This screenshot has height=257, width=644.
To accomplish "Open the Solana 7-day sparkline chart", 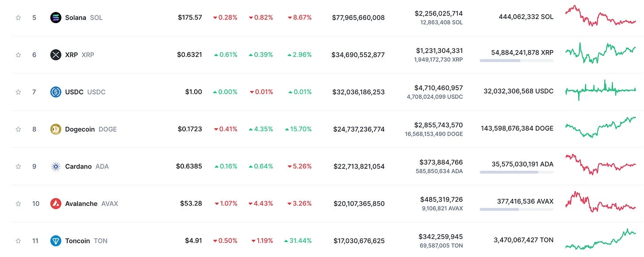I will coord(601,16).
